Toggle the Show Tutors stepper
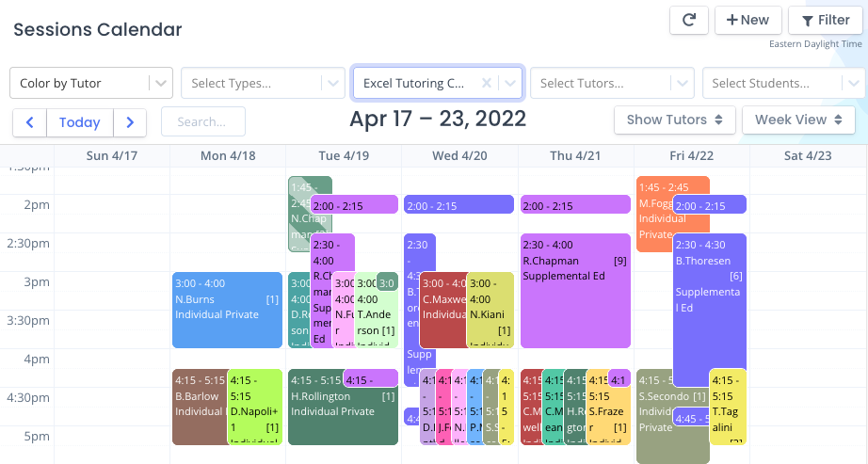868x464 pixels. pyautogui.click(x=674, y=120)
